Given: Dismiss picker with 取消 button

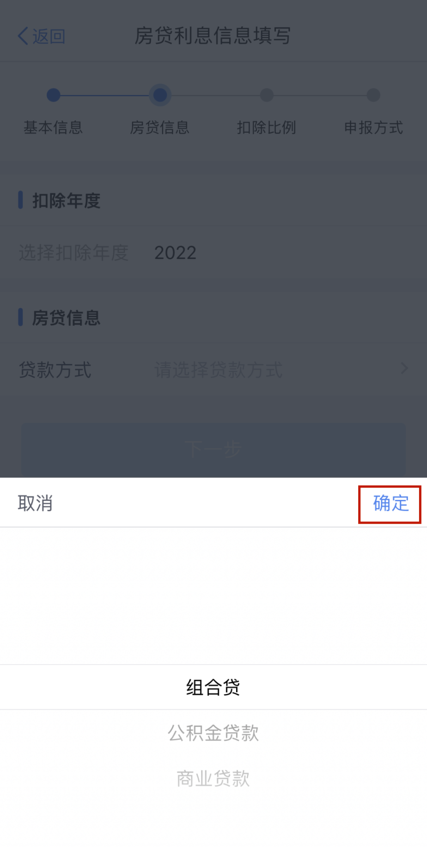Looking at the screenshot, I should tap(35, 503).
